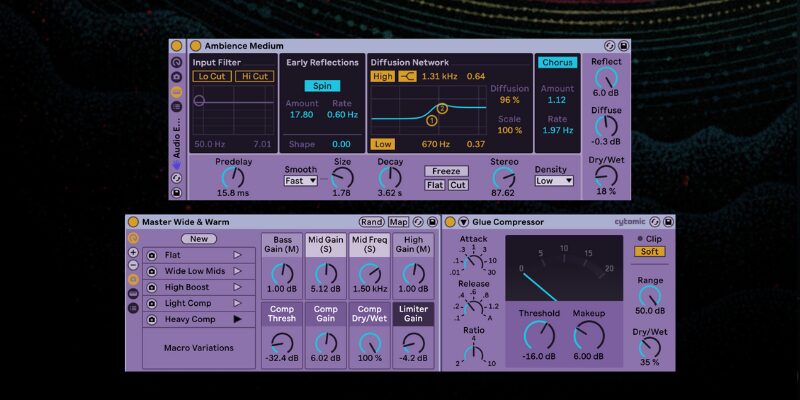Launch the Heavy Comp variation play arrow
This screenshot has height=400, width=800.
click(237, 319)
